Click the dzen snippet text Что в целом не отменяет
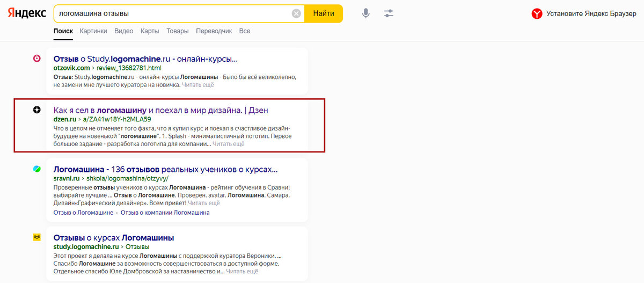 tap(93, 128)
